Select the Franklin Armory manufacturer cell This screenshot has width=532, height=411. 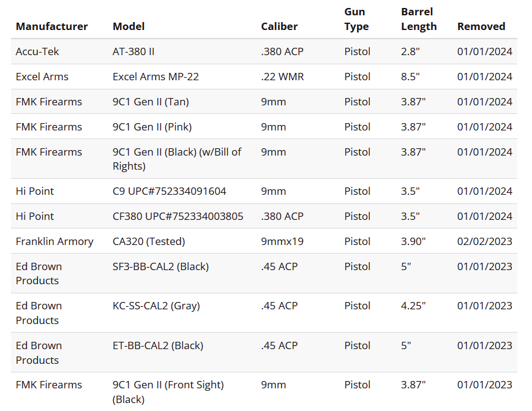click(x=54, y=241)
